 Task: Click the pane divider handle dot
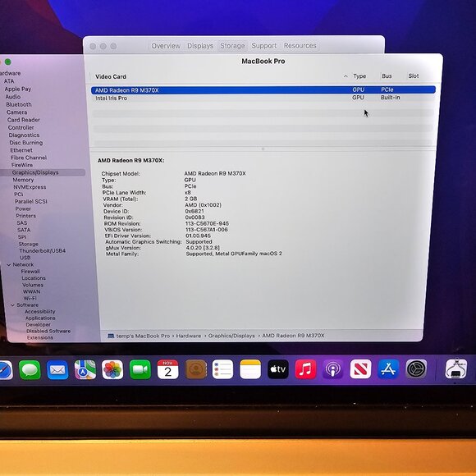263,149
